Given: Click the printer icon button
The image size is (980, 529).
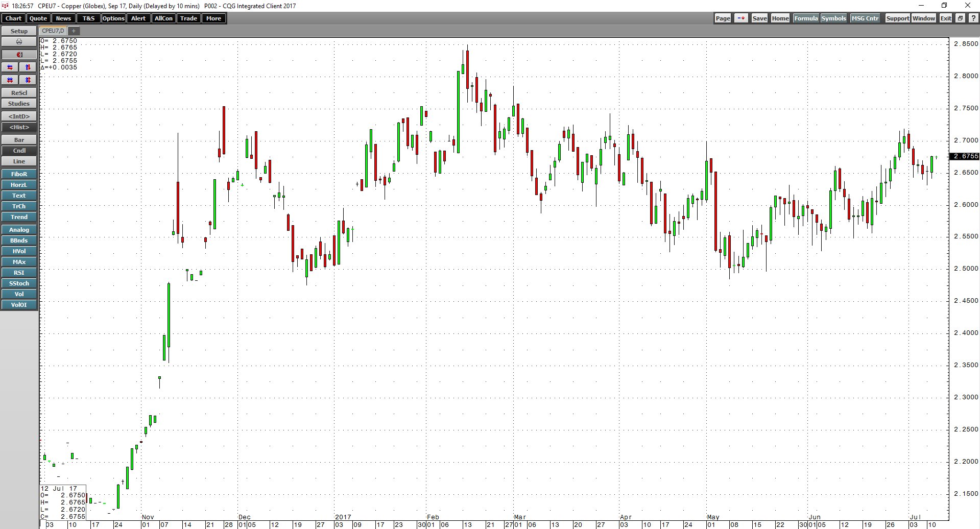Looking at the screenshot, I should pos(19,42).
